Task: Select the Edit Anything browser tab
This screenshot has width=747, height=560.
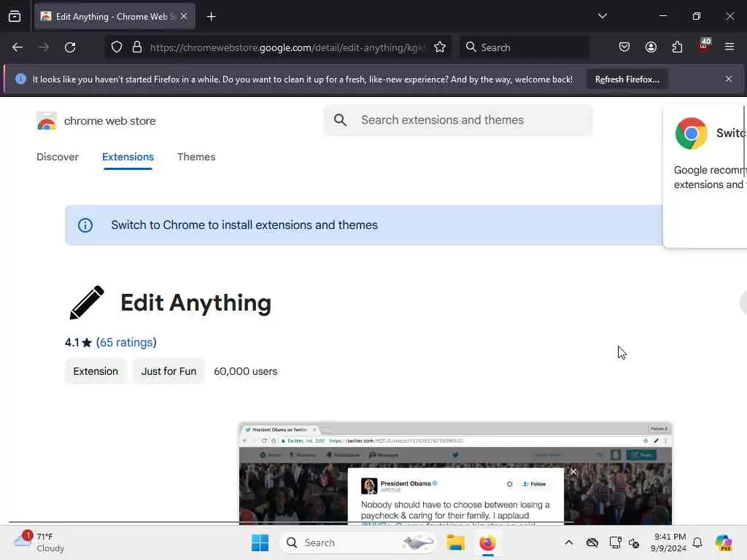Action: [x=115, y=17]
